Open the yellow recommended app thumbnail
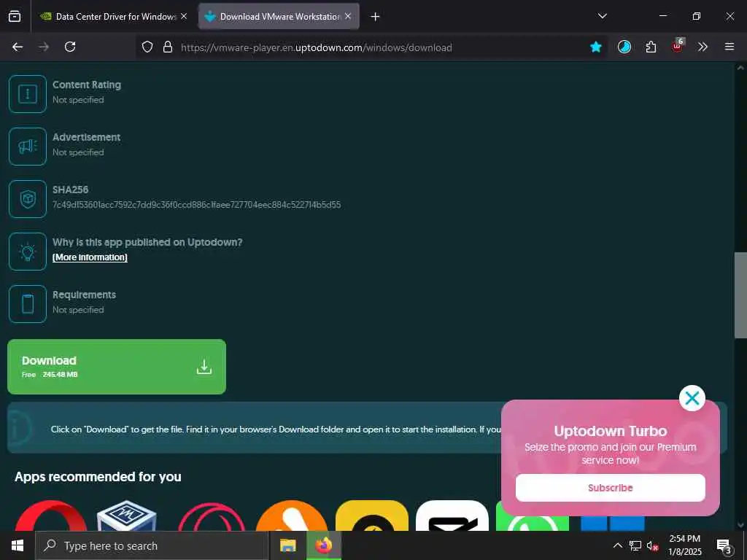 [x=372, y=516]
